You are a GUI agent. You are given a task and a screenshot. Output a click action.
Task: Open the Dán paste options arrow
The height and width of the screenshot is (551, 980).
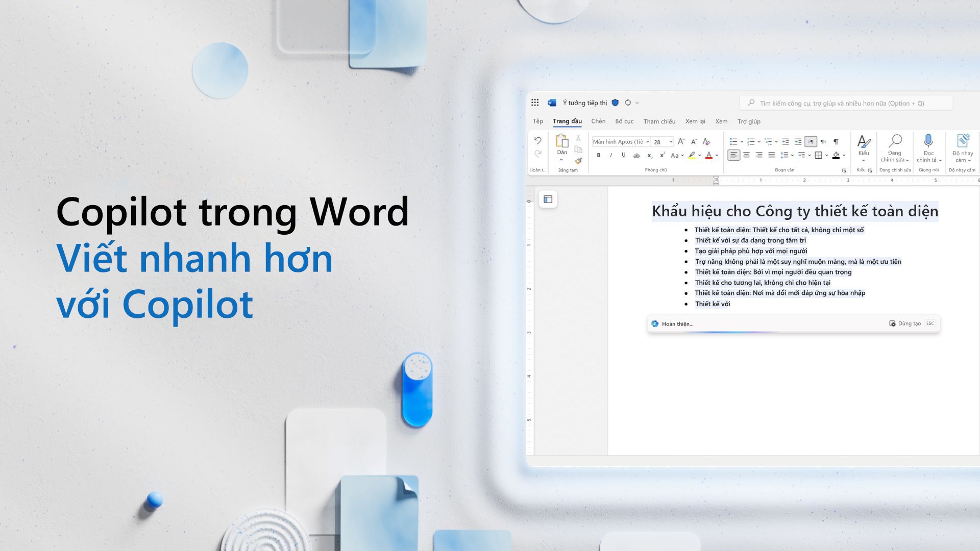point(561,160)
